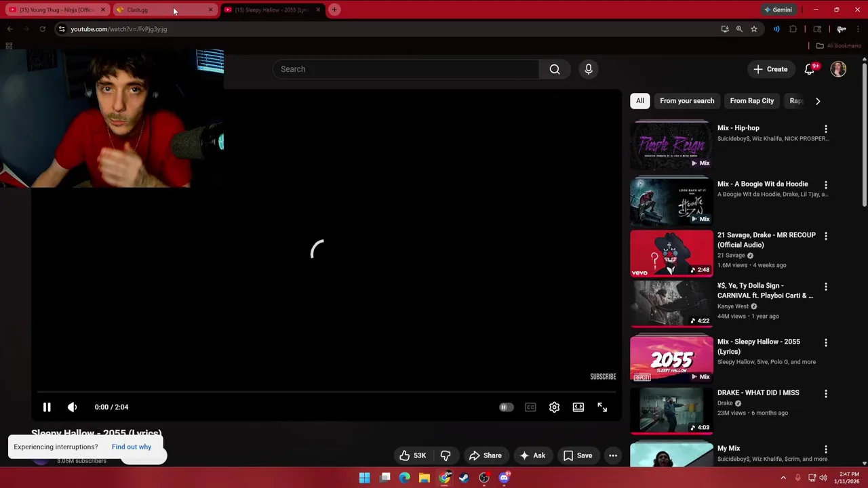Open the 21 Savage MR RECOUP thumbnail
The image size is (868, 488).
click(672, 253)
